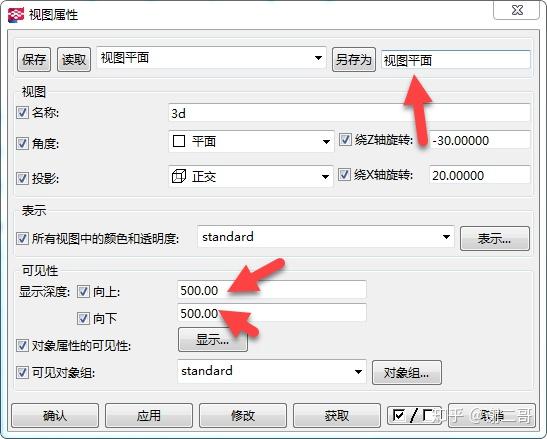
Task: Click the 应用 button
Action: pyautogui.click(x=149, y=415)
